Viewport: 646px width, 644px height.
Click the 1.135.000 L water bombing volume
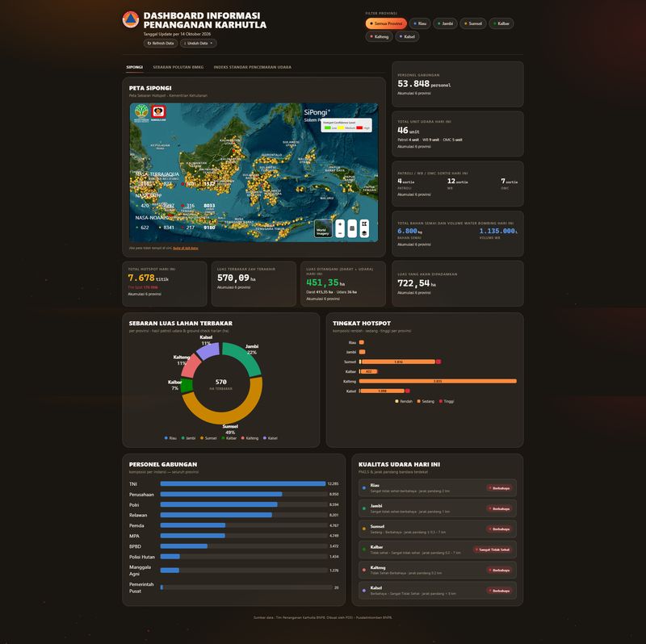tap(498, 231)
